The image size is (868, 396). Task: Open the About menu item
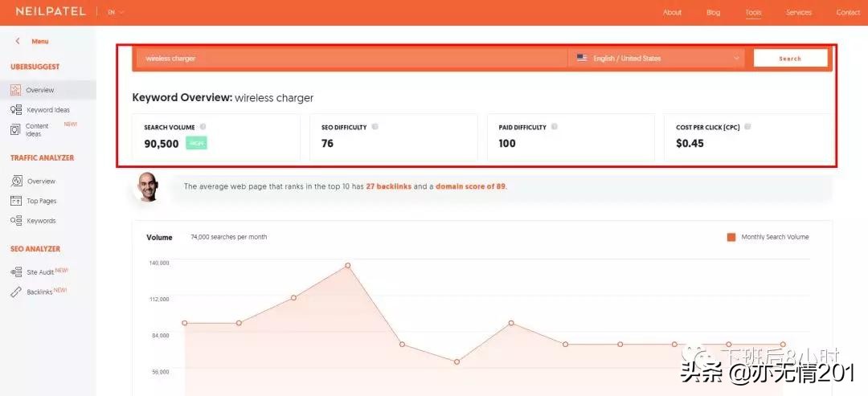pyautogui.click(x=672, y=12)
